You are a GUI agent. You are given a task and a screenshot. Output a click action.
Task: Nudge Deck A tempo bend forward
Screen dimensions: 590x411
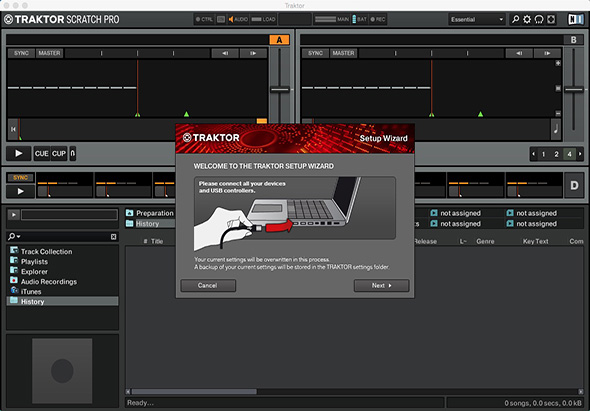pyautogui.click(x=253, y=53)
